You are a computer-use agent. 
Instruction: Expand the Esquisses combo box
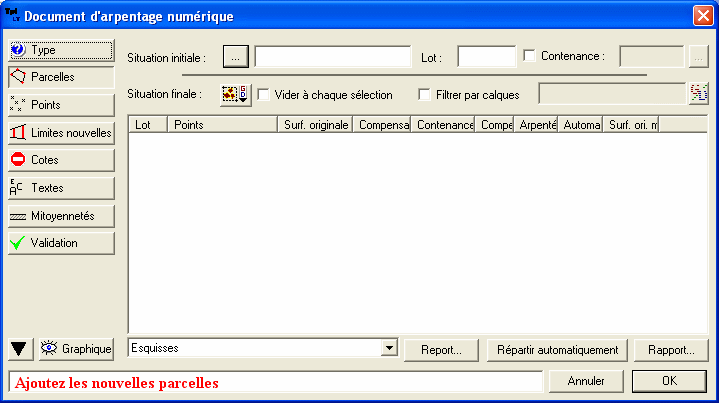pos(389,348)
